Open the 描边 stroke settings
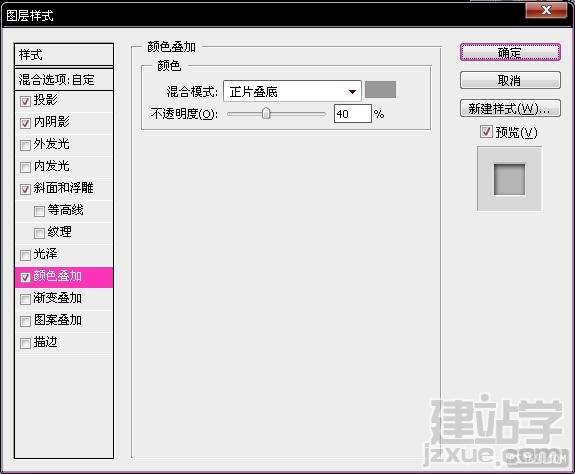The width and height of the screenshot is (575, 474). point(64,343)
